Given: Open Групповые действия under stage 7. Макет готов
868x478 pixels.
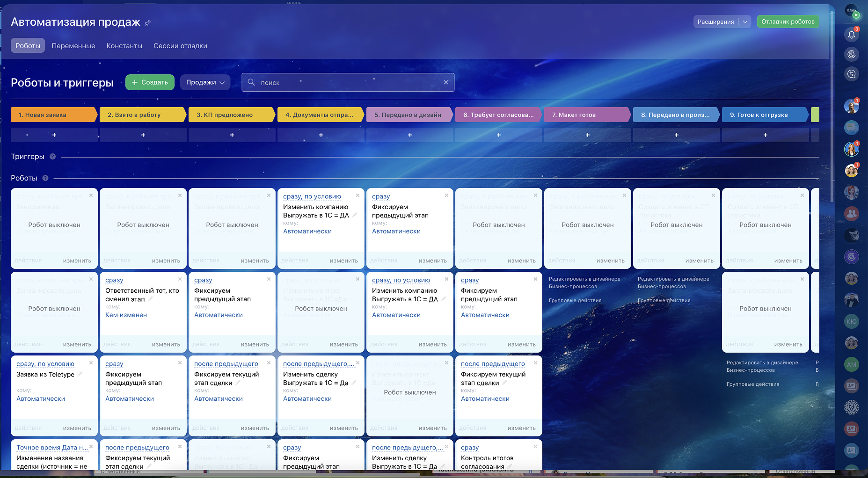Looking at the screenshot, I should [575, 300].
